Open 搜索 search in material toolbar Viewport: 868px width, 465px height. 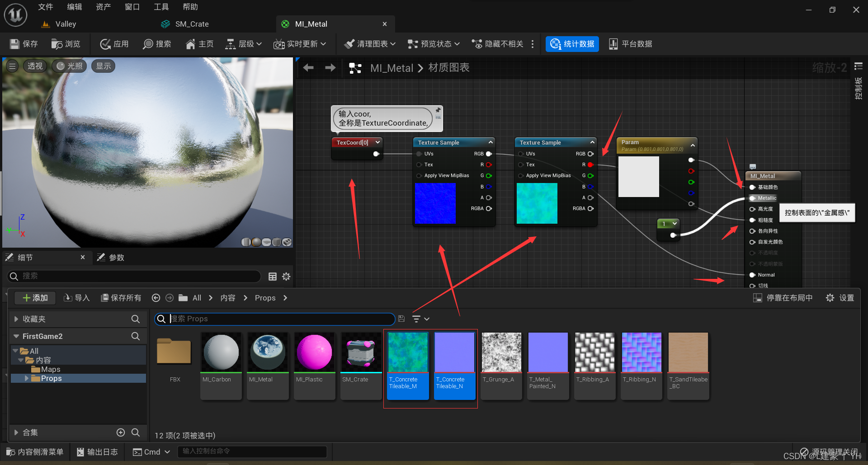tap(157, 44)
